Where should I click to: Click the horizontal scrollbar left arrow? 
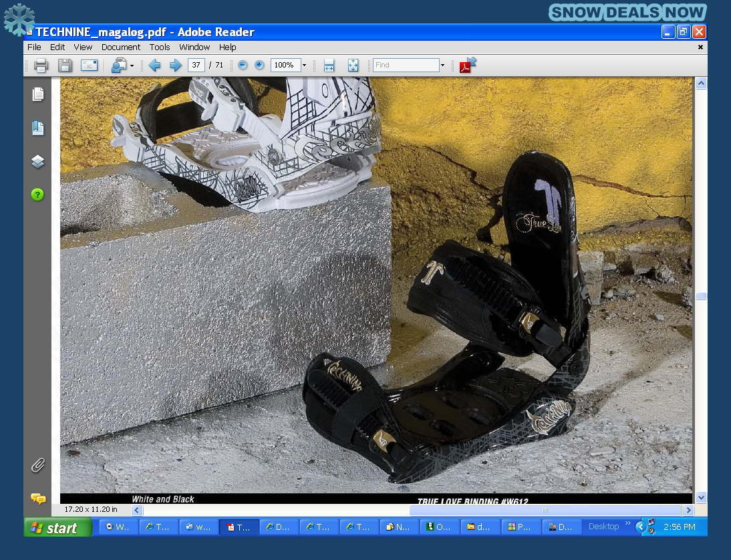click(137, 510)
